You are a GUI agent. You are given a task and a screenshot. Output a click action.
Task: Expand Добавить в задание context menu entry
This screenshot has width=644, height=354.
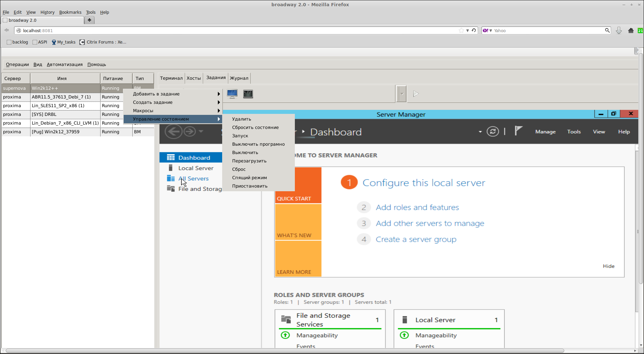[x=173, y=94]
